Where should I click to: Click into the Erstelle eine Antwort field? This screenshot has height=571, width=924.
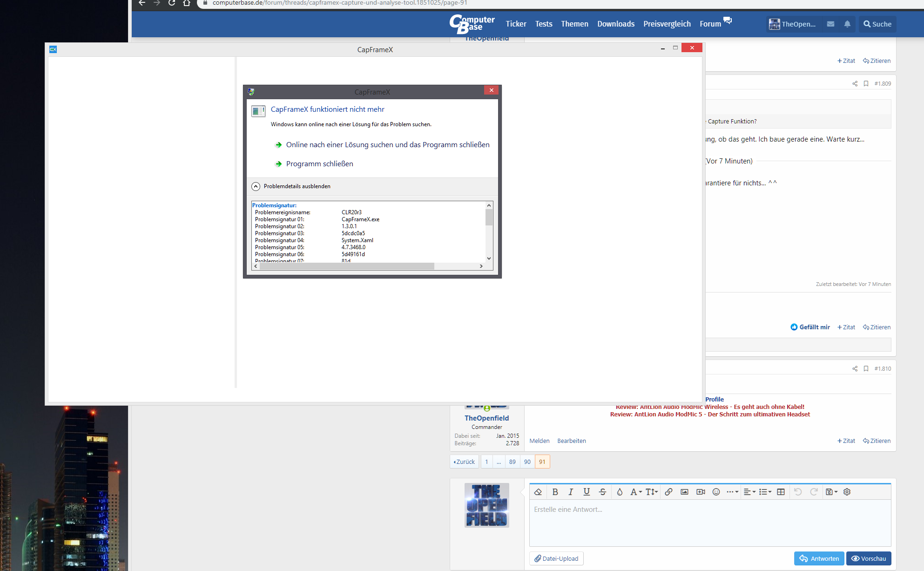pos(709,523)
